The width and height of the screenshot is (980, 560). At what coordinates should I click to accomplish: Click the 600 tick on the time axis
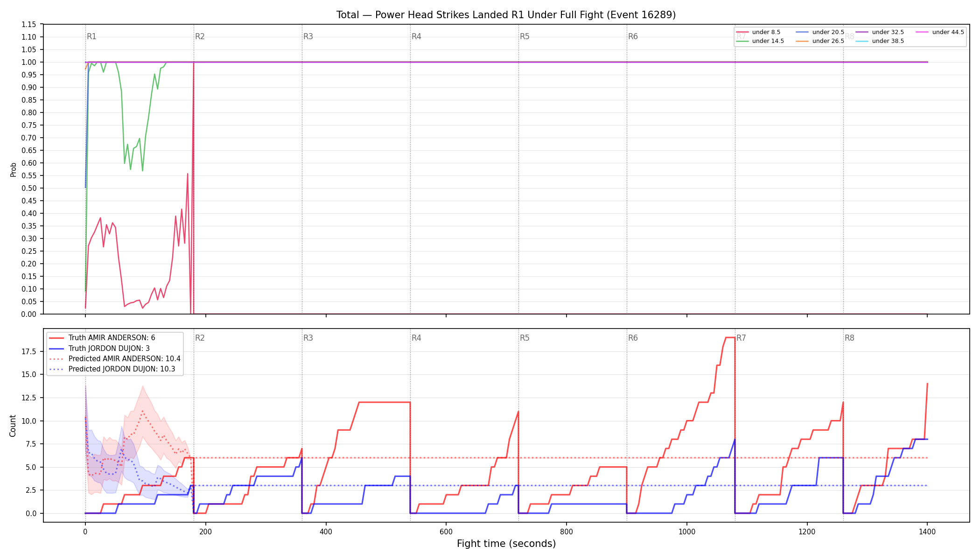click(446, 531)
